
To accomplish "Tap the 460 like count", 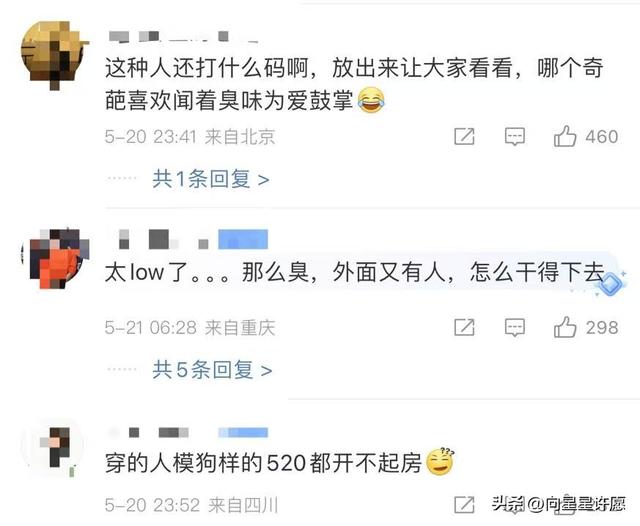I will (x=602, y=136).
